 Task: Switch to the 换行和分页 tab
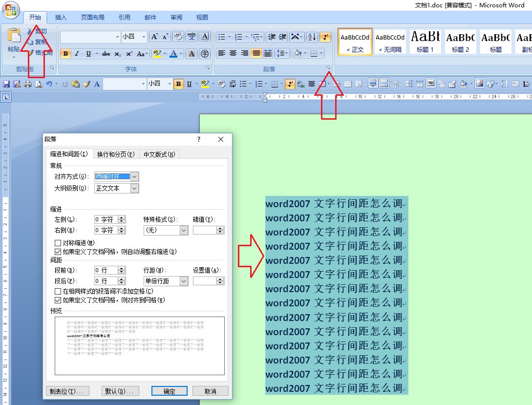116,154
